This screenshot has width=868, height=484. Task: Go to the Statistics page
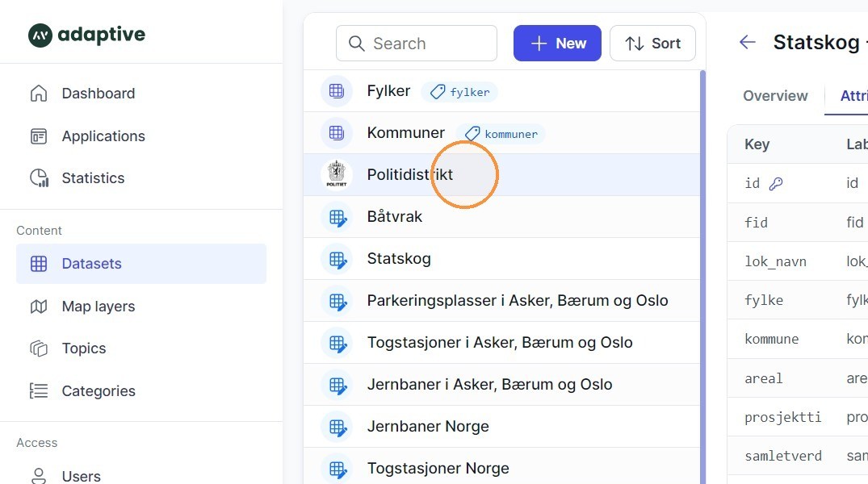point(141,178)
